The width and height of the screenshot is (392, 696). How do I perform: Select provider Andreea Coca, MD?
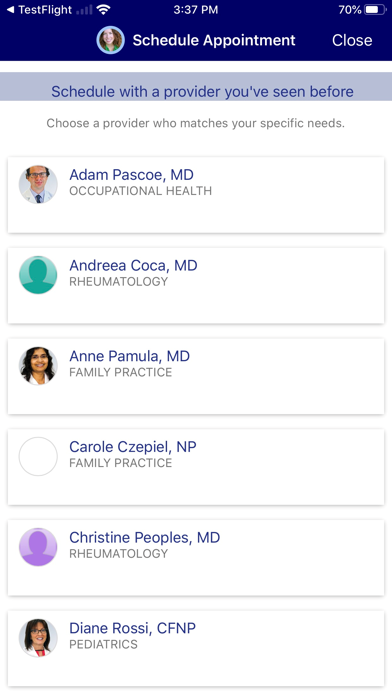[196, 285]
